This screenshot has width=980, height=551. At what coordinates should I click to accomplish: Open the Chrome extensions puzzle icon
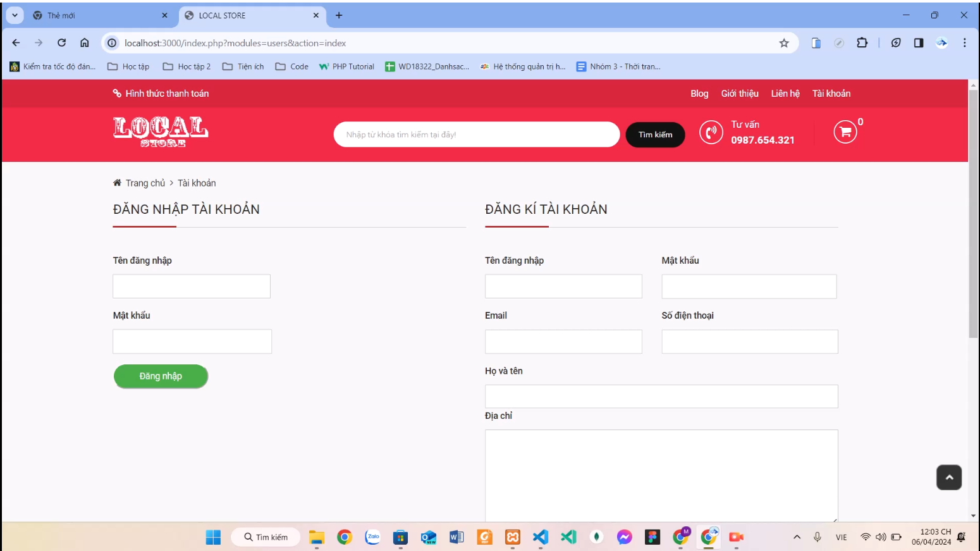[862, 43]
